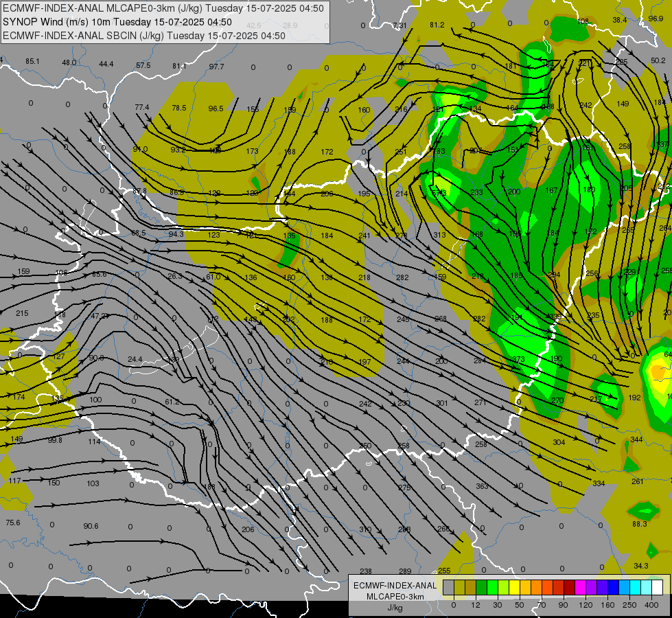Click the map value 75.6
The image size is (672, 618).
[13, 523]
